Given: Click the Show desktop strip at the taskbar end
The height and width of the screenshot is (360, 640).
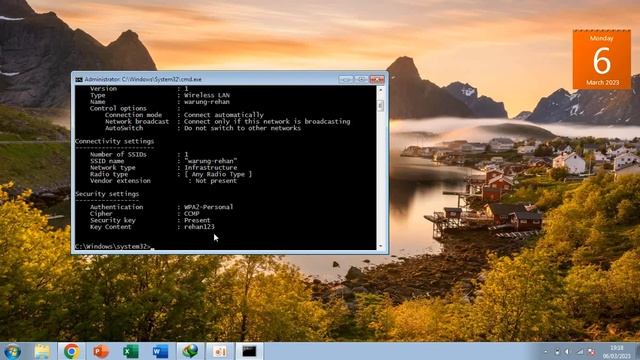Looking at the screenshot, I should point(637,351).
